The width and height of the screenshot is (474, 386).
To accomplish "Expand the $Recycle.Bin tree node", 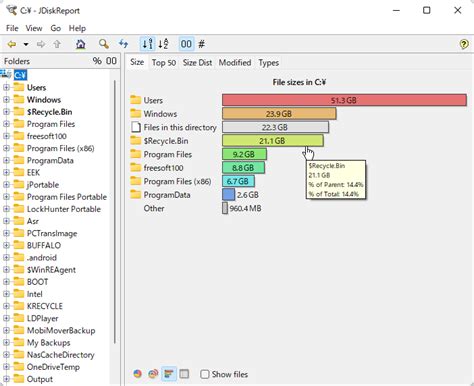I will [x=6, y=112].
